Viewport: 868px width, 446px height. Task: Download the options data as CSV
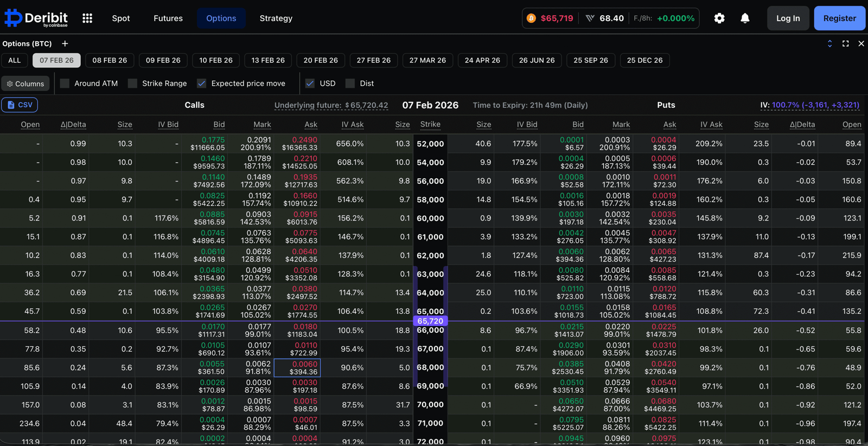pyautogui.click(x=20, y=105)
